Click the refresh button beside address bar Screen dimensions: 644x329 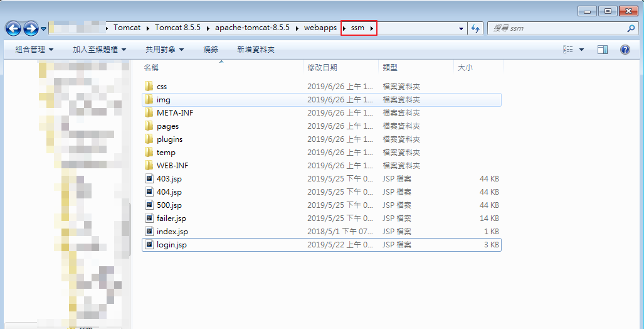pyautogui.click(x=475, y=28)
